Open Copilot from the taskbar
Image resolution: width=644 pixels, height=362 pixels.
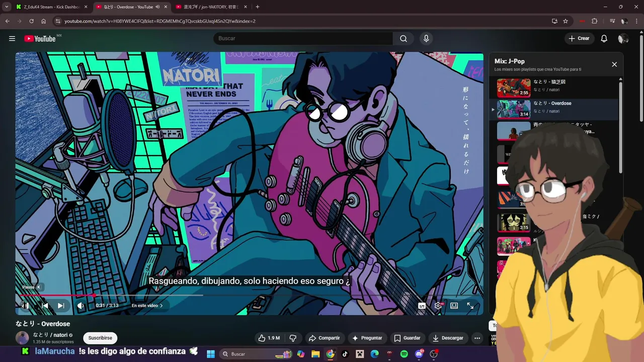click(x=300, y=354)
